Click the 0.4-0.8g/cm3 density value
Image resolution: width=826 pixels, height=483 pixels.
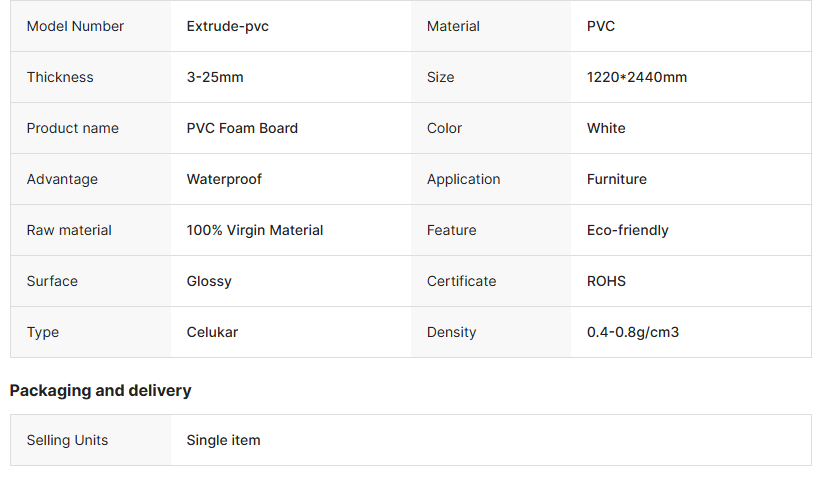(x=633, y=332)
